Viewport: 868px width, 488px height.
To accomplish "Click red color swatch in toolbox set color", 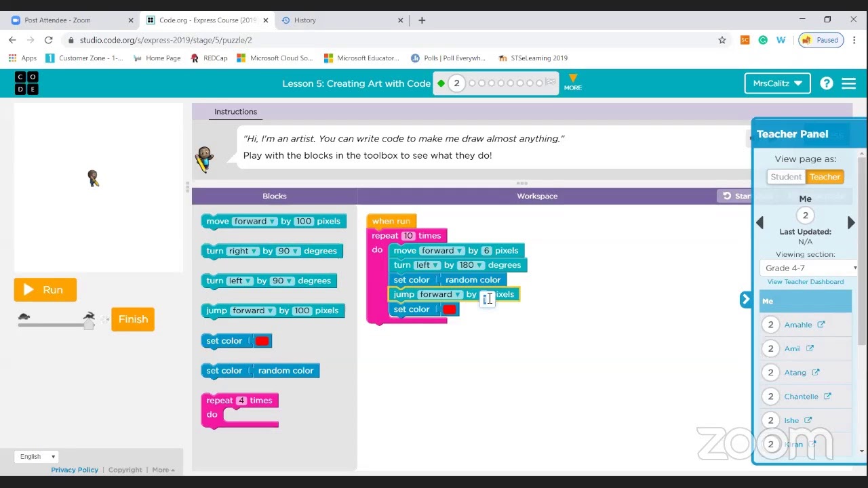I will pyautogui.click(x=262, y=341).
